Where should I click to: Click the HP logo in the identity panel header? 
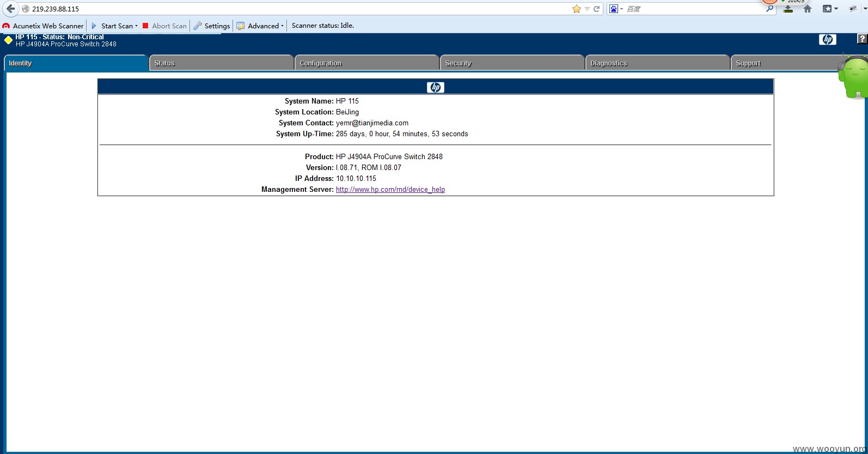(436, 87)
